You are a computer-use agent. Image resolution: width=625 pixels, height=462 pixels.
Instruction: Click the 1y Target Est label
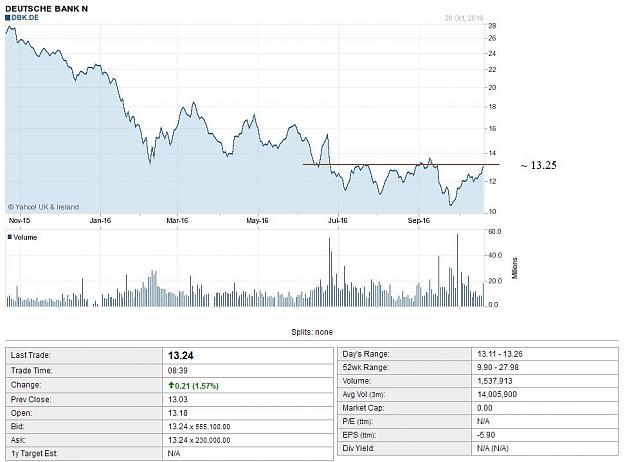[x=34, y=454]
